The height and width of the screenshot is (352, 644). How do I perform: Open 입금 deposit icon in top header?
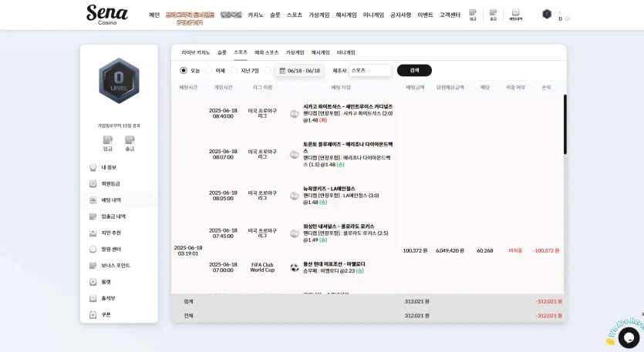click(x=473, y=15)
